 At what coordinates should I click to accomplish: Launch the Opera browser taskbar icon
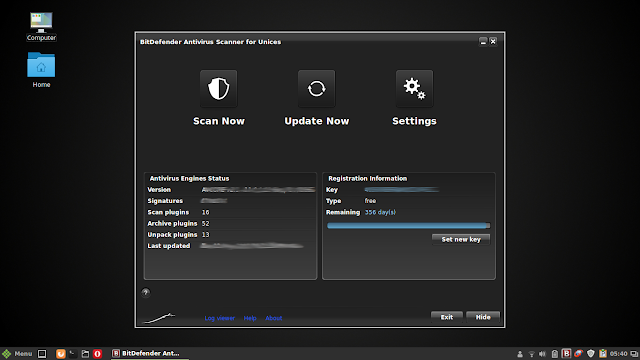tap(97, 353)
